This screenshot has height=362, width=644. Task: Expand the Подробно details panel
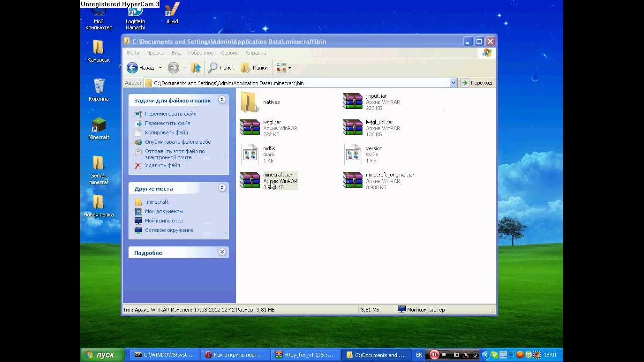[222, 252]
